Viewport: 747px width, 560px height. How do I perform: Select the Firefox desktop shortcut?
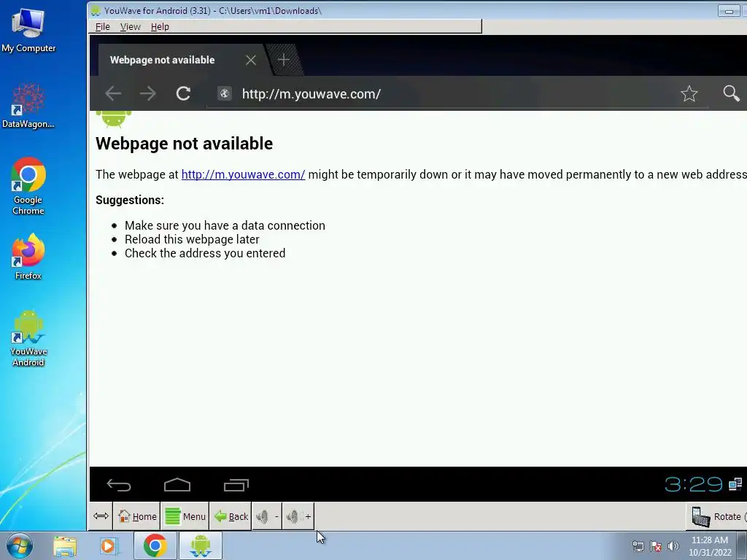[28, 257]
